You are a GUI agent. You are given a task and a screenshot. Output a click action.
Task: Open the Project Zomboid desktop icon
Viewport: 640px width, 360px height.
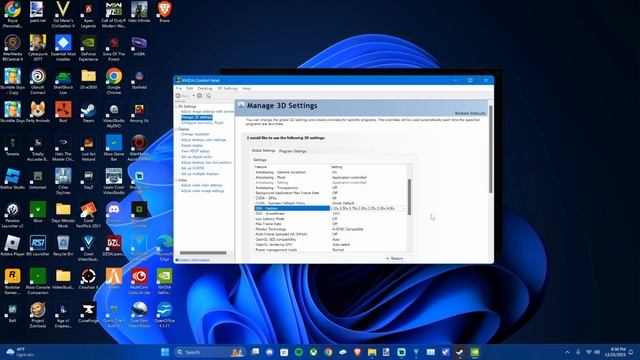(x=38, y=315)
